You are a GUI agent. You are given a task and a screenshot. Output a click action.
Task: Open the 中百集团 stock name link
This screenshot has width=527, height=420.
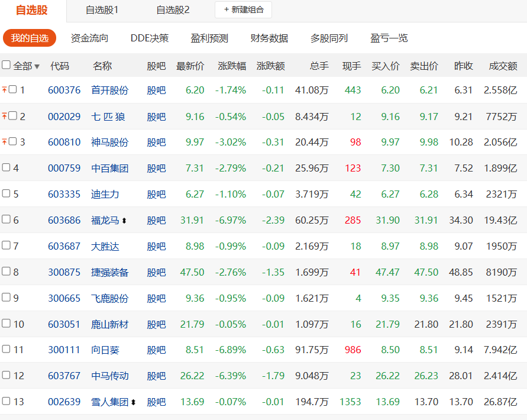(x=109, y=168)
